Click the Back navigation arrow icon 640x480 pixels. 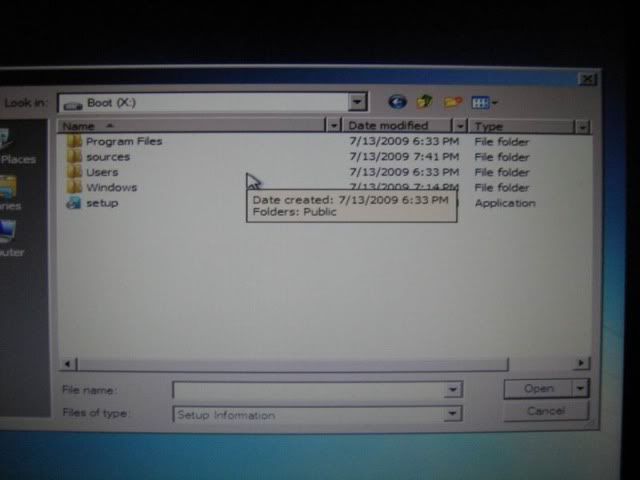(397, 102)
